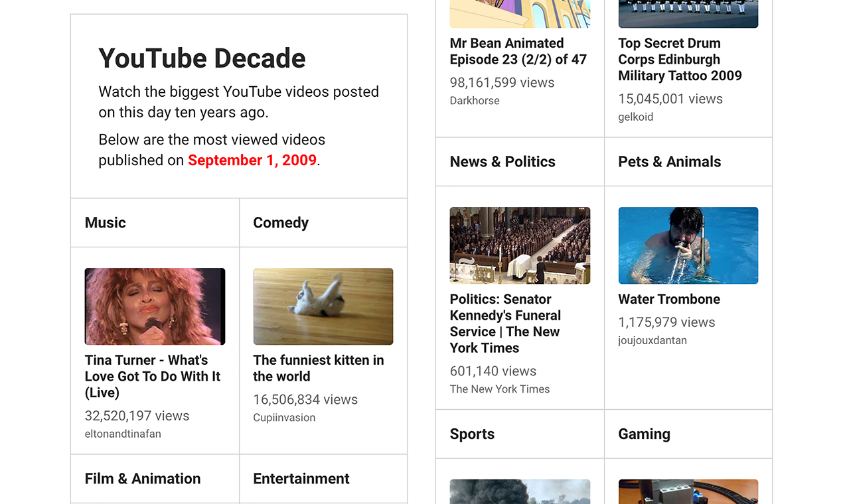The height and width of the screenshot is (504, 843).
Task: Click Top Secret Drum Corps Edinburgh title
Action: 680,59
